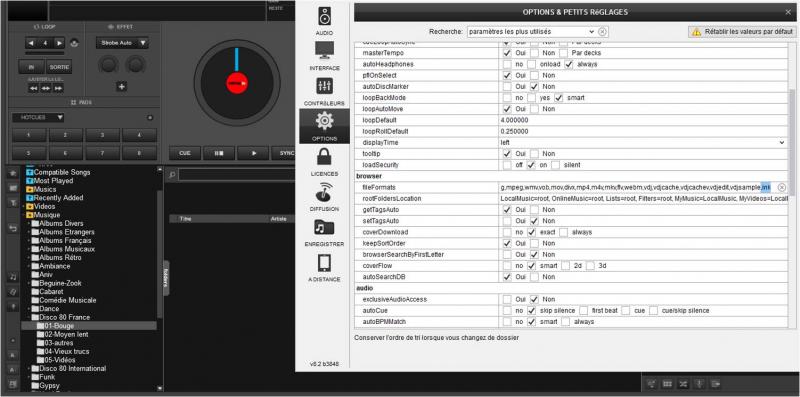Expand the Funk folder
The image size is (800, 397).
[29, 377]
